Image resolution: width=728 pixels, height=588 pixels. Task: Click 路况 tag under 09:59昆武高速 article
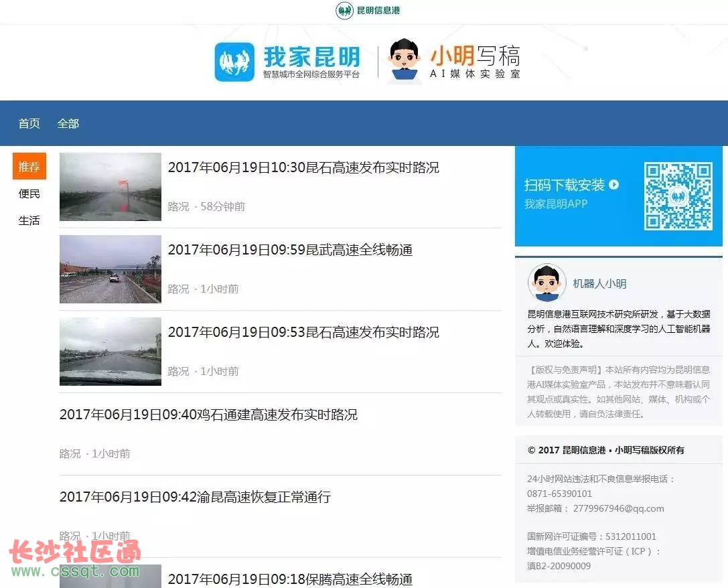pyautogui.click(x=178, y=289)
